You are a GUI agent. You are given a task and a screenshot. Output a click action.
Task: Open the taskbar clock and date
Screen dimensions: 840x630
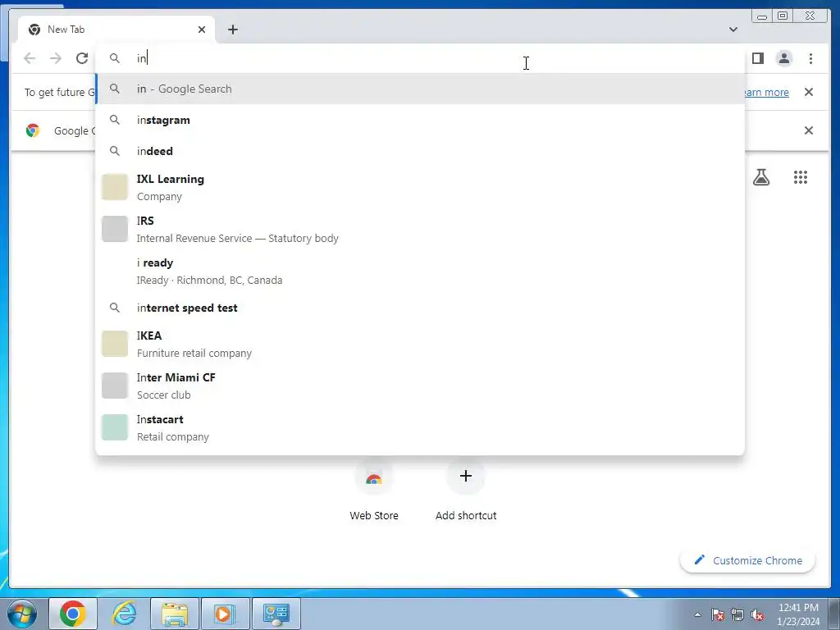[798, 614]
